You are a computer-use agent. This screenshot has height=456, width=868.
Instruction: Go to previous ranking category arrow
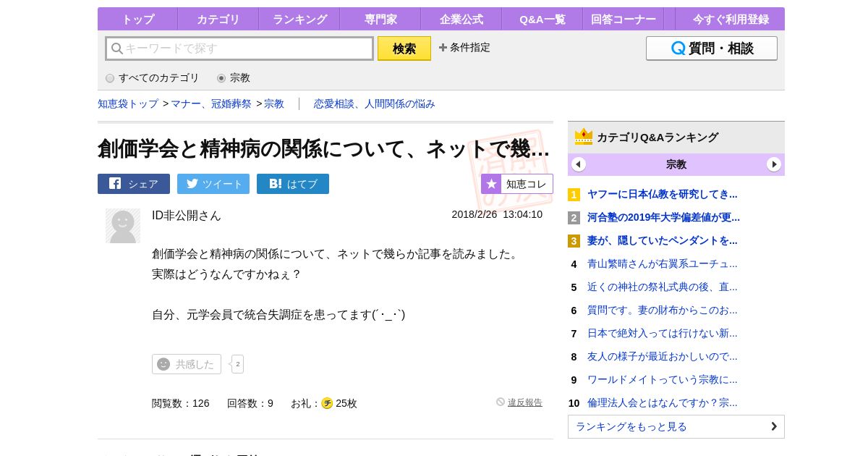(579, 164)
